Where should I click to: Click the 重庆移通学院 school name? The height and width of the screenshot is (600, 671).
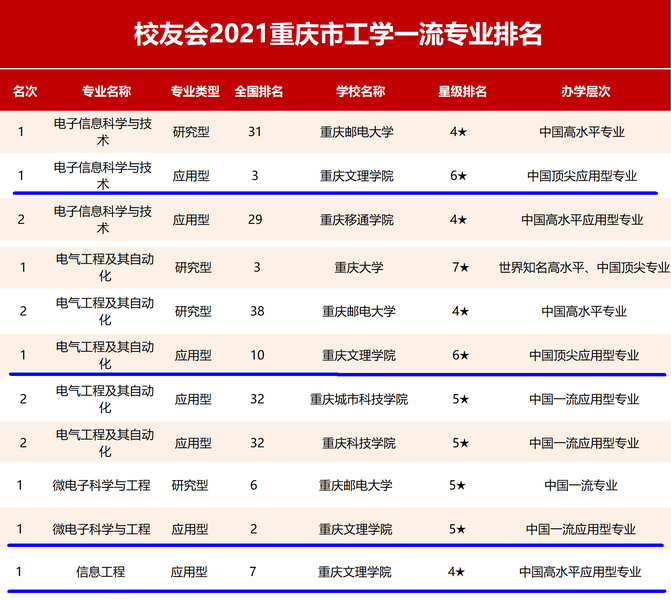[356, 219]
